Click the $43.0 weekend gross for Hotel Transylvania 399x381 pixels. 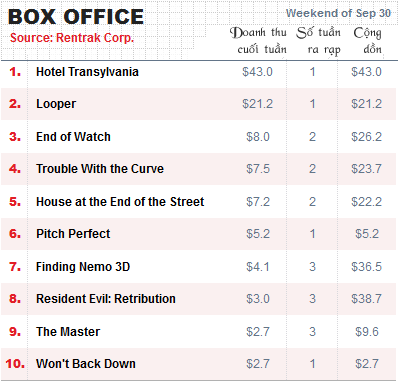(257, 72)
